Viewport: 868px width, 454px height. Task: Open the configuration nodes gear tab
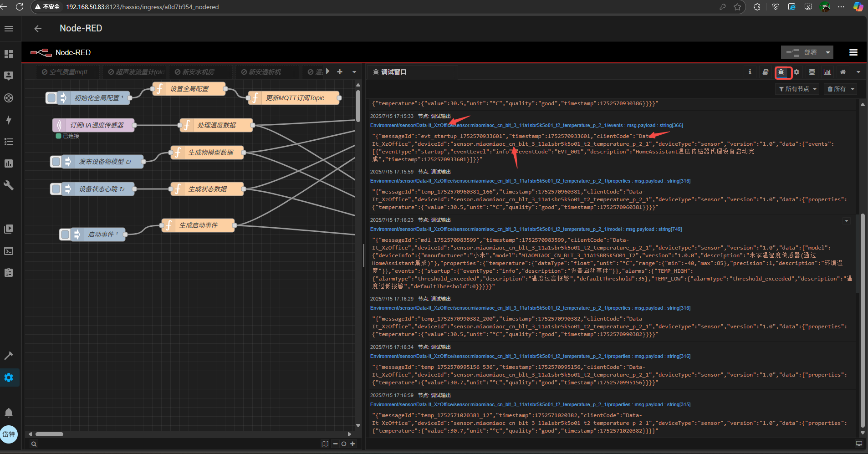click(x=797, y=72)
